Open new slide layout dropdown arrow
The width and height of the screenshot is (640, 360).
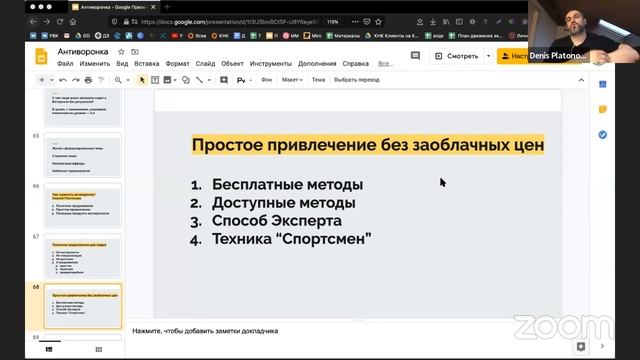point(51,80)
